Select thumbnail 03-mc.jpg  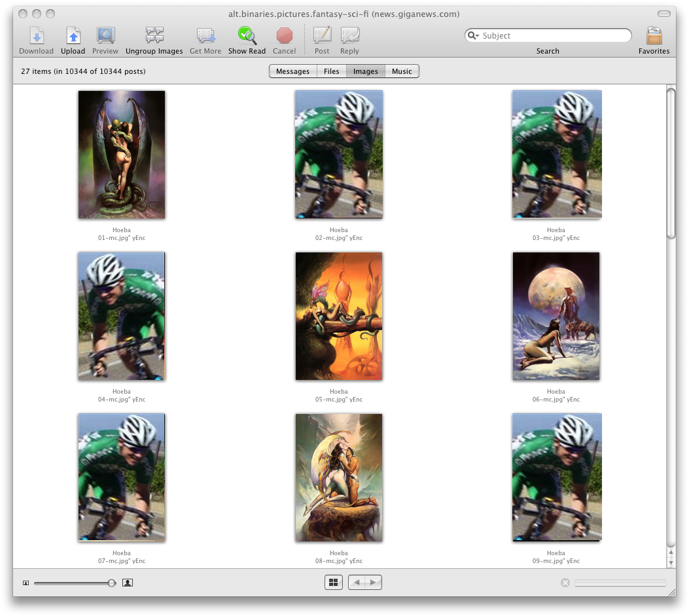click(557, 154)
